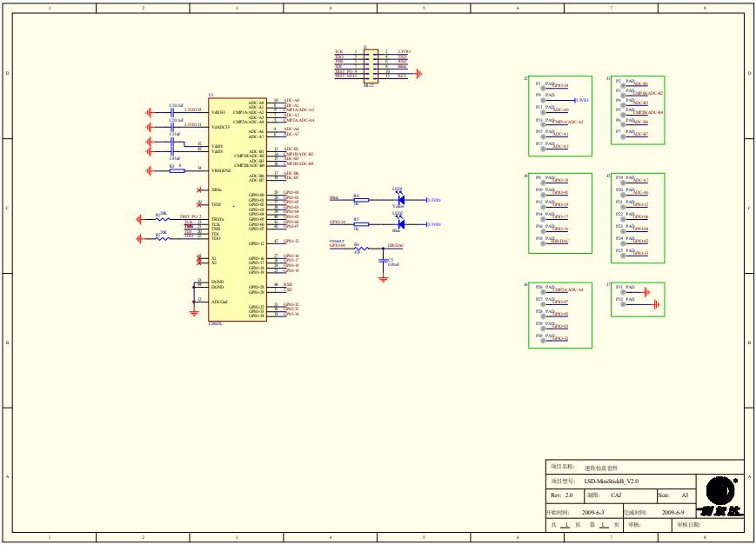The image size is (756, 545).
Task: Click the P9 pad connected to 3.3VIO
Action: (544, 100)
